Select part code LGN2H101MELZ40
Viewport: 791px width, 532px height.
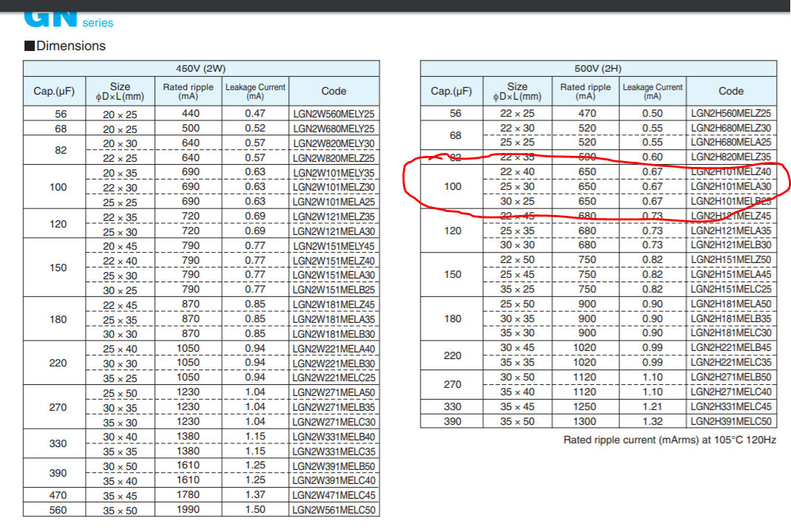pyautogui.click(x=730, y=172)
